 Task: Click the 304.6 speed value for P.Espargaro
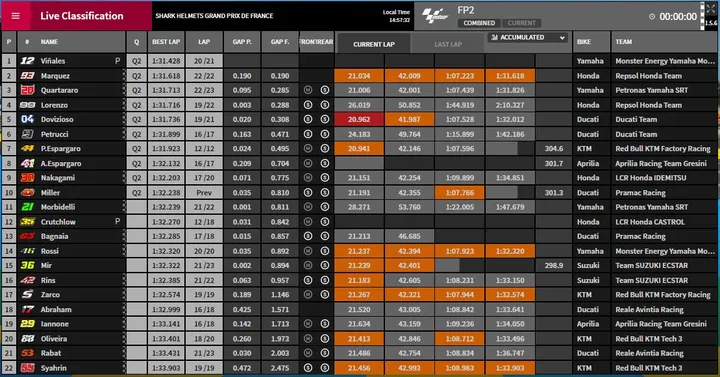coord(554,149)
